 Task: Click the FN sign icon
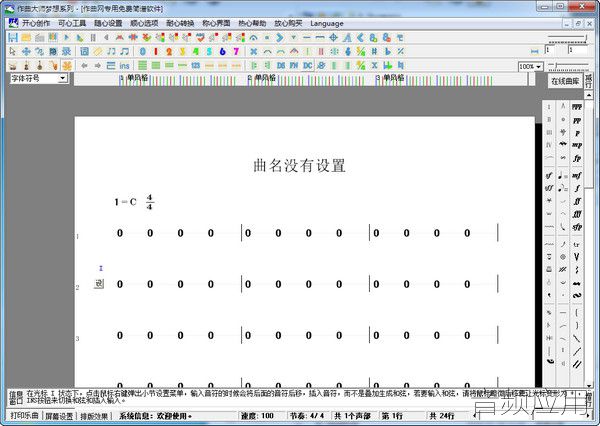[294, 65]
